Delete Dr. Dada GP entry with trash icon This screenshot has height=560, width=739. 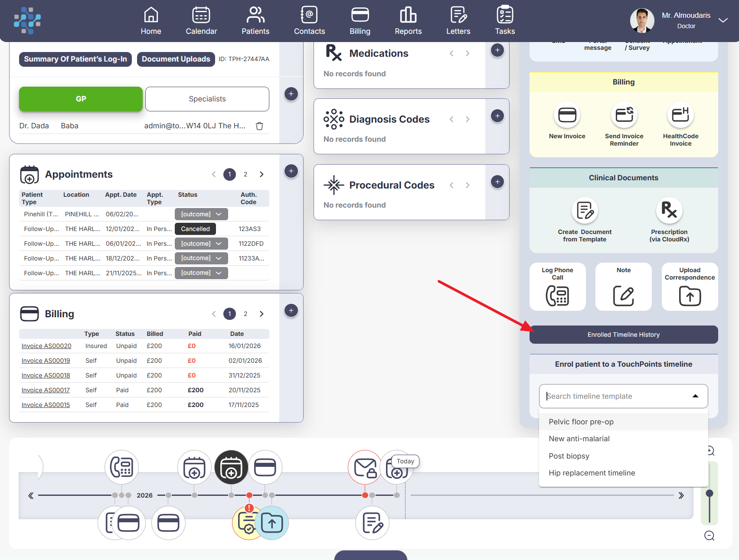tap(259, 126)
